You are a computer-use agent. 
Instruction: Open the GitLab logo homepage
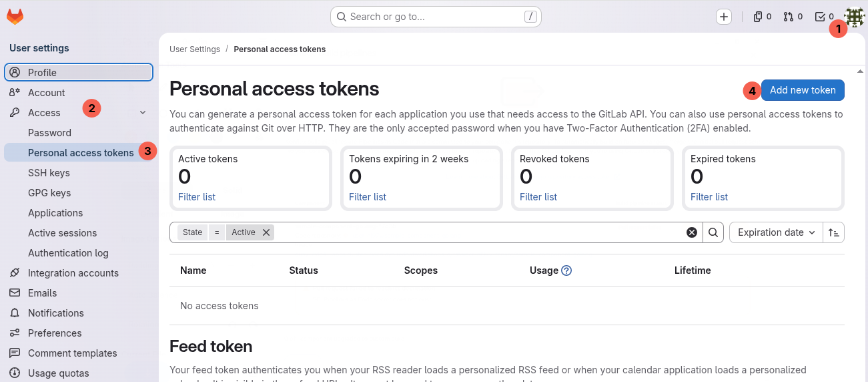15,17
